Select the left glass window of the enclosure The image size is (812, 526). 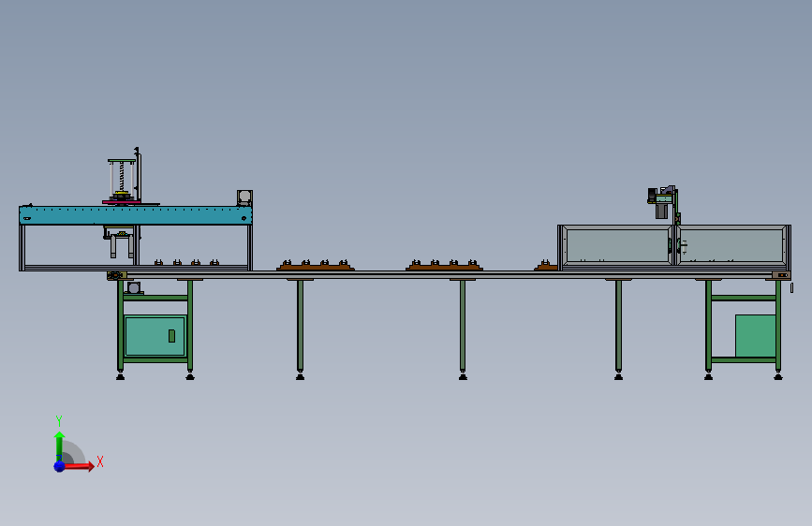[x=617, y=245]
